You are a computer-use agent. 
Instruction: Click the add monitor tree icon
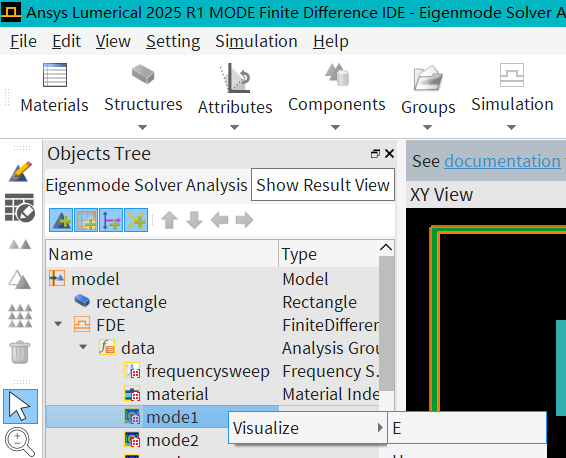[x=111, y=220]
